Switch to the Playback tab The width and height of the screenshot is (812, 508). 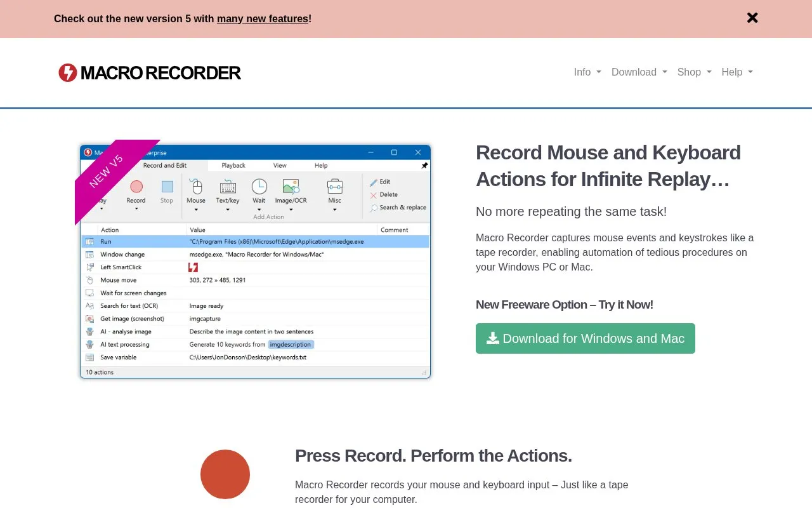click(x=233, y=166)
